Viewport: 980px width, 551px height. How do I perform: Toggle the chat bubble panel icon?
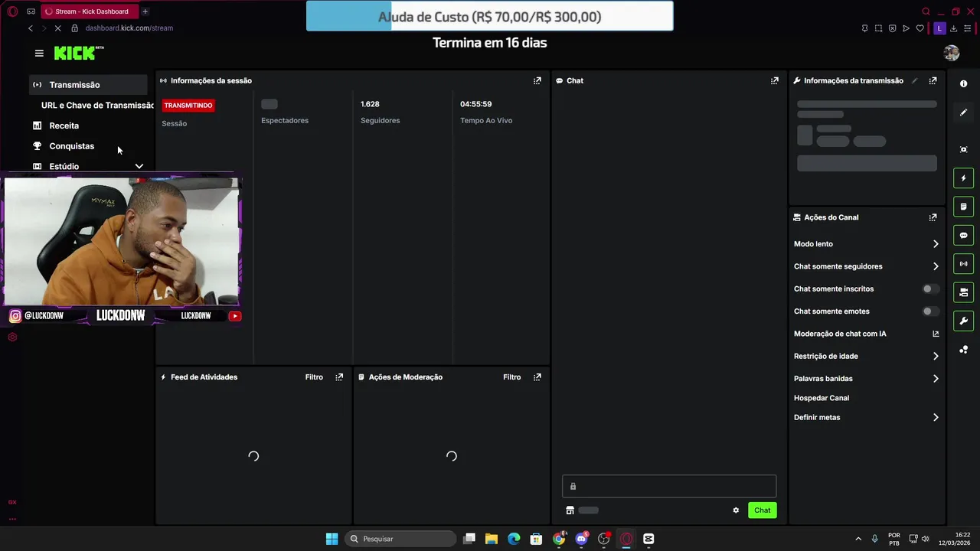point(963,235)
